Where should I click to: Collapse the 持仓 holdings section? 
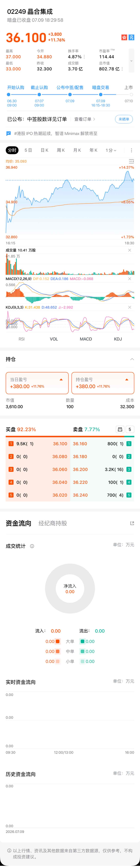click(x=132, y=359)
